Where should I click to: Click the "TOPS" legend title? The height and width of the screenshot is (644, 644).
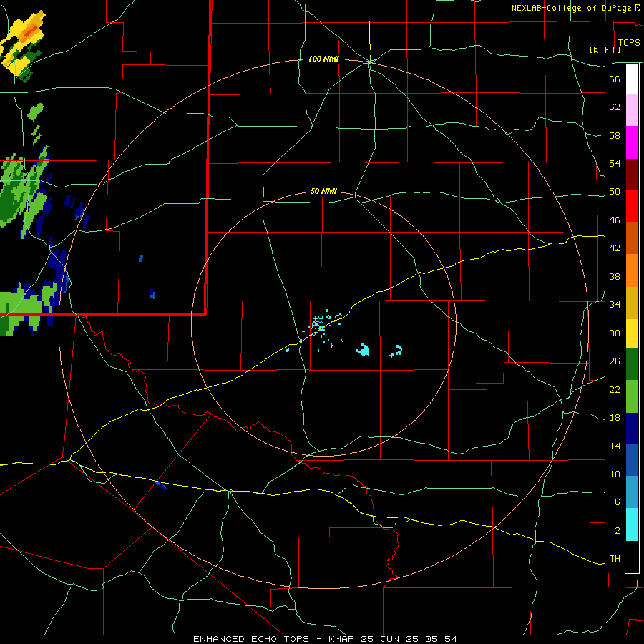(x=629, y=43)
